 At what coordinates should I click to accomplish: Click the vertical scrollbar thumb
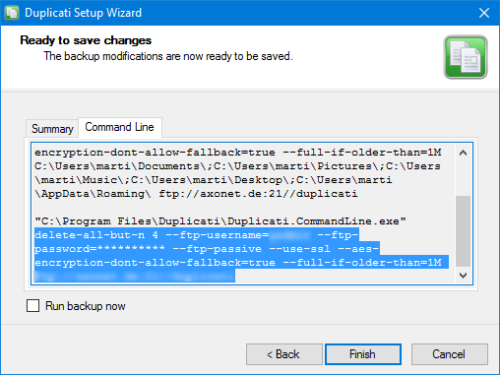point(463,231)
